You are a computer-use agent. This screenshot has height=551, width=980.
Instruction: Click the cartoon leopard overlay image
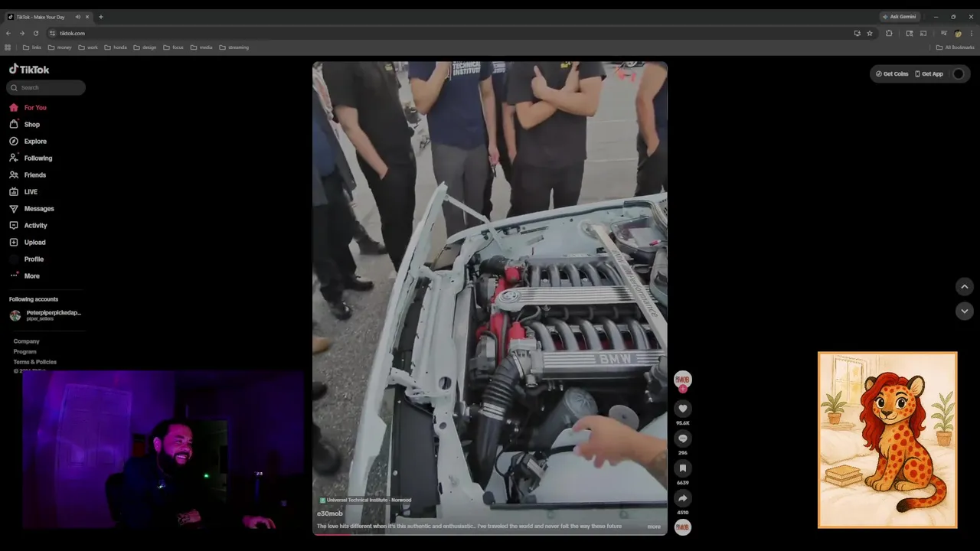[x=887, y=440]
